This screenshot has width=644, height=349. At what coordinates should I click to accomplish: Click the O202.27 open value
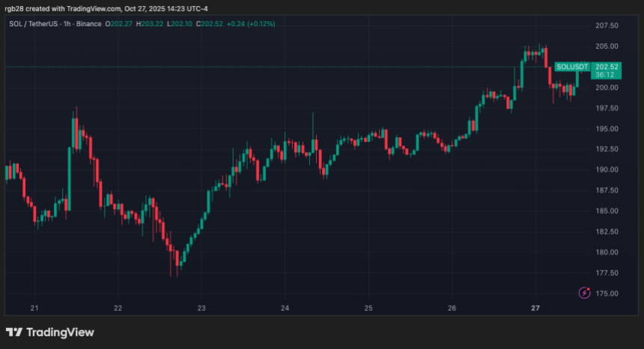click(x=119, y=25)
